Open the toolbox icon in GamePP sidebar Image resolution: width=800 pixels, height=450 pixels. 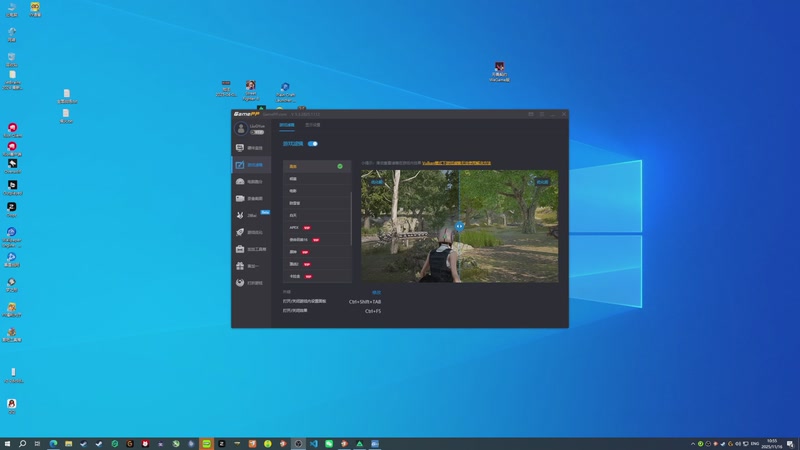[x=240, y=249]
